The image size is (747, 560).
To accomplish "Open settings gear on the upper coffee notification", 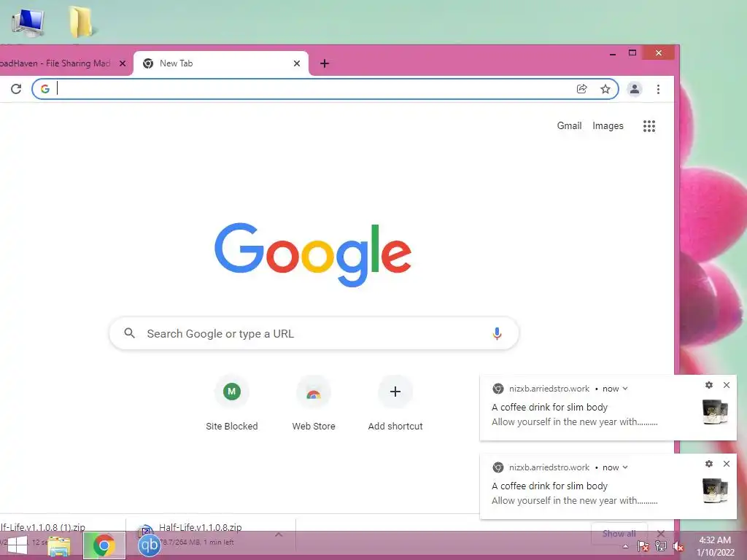I will [709, 385].
